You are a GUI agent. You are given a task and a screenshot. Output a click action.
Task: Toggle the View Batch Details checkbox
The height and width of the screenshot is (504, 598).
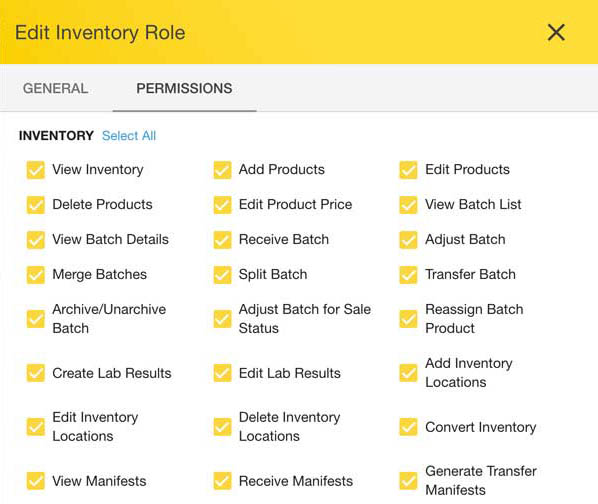35,240
